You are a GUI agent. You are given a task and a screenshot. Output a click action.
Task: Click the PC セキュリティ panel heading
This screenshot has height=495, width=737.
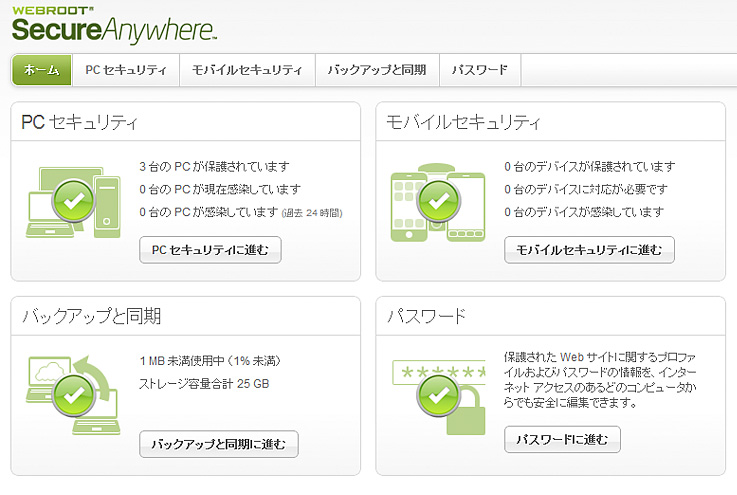coord(79,122)
